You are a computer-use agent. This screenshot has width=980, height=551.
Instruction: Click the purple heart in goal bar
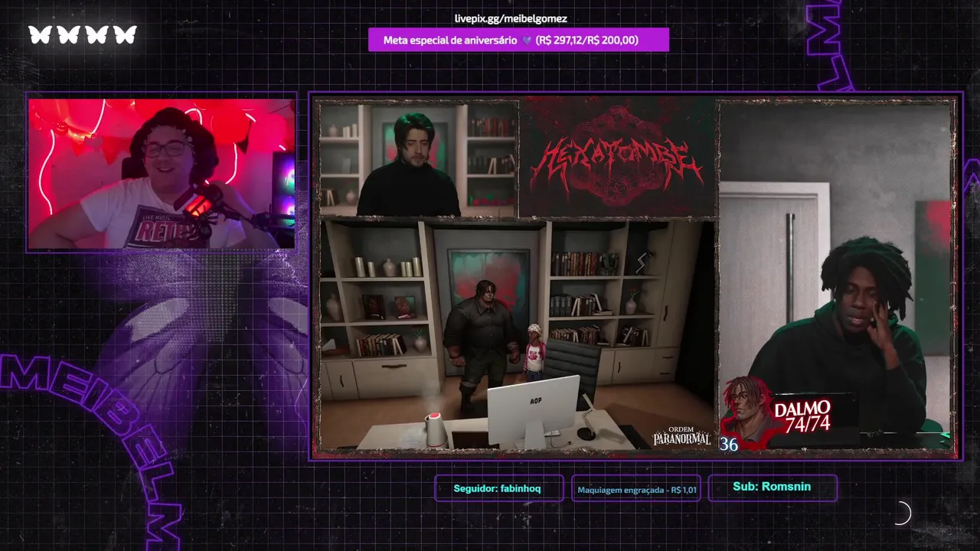pyautogui.click(x=527, y=41)
